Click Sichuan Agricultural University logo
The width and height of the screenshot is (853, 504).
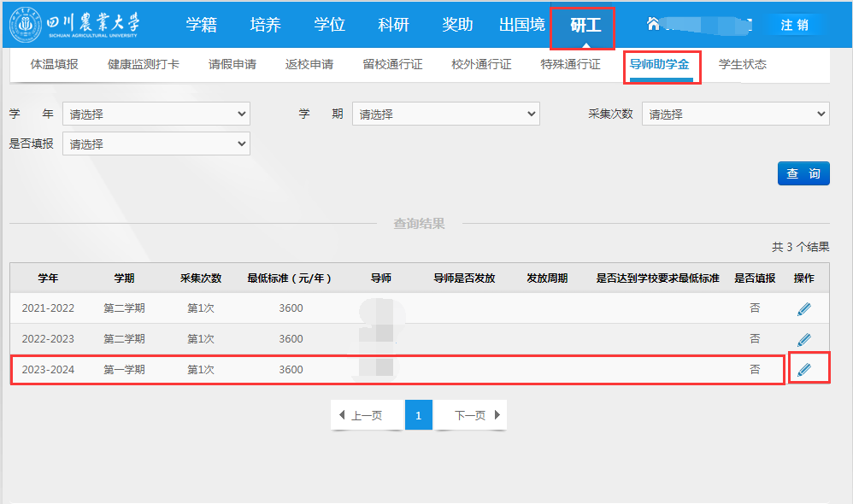75,25
